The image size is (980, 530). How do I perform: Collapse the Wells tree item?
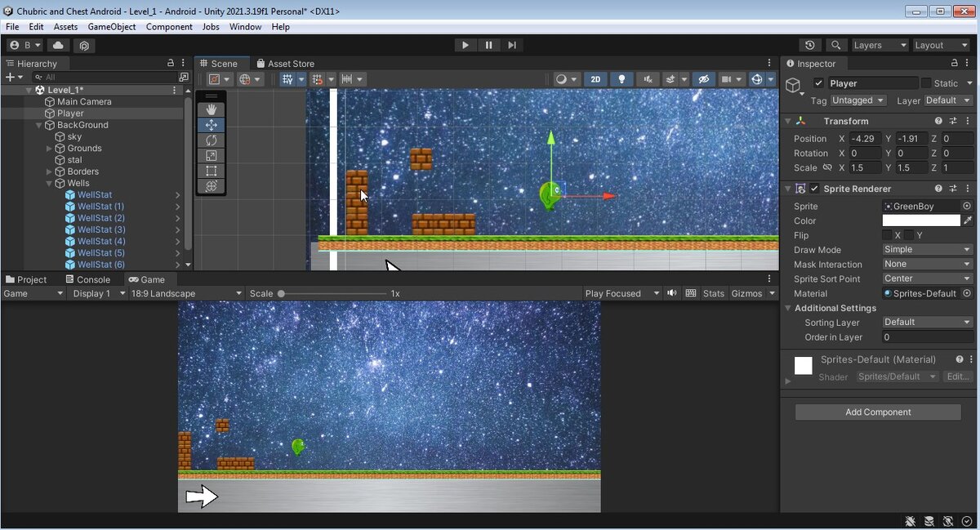pyautogui.click(x=50, y=184)
